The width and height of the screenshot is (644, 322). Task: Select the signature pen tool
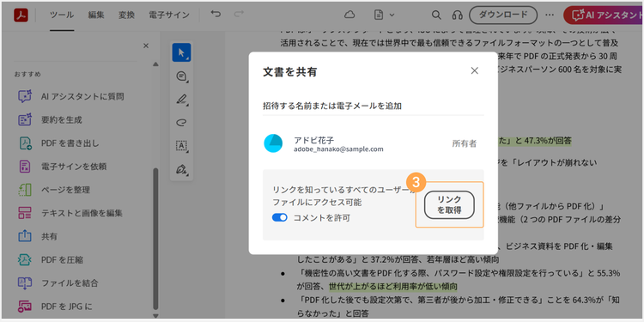pyautogui.click(x=181, y=169)
